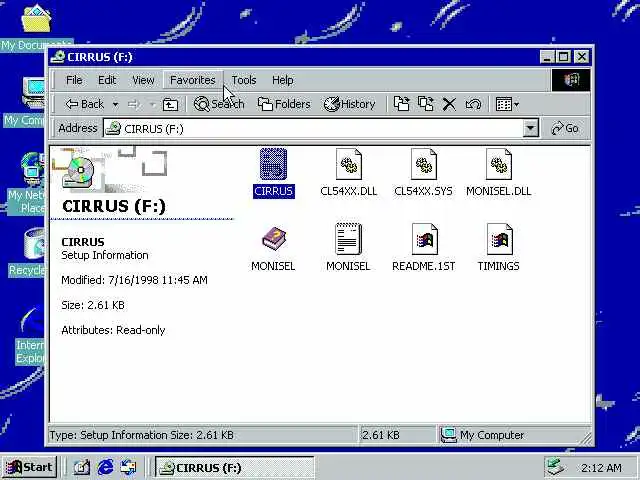Viewport: 640px width, 480px height.
Task: Click the status bar My Computer zone
Action: click(514, 435)
